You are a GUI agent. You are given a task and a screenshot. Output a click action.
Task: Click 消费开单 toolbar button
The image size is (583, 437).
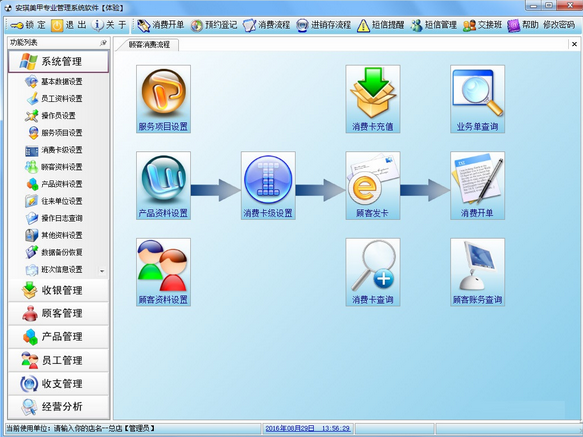coord(160,25)
